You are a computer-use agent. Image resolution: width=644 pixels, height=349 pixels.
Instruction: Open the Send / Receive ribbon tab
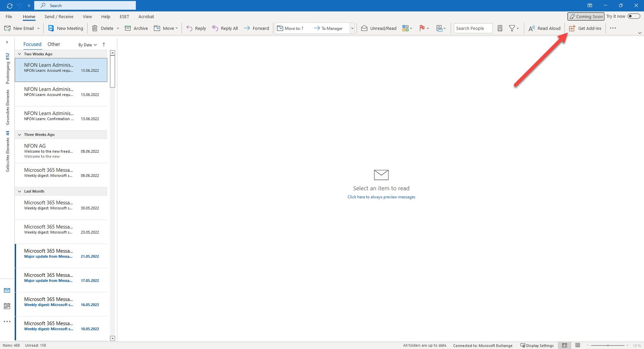[59, 17]
